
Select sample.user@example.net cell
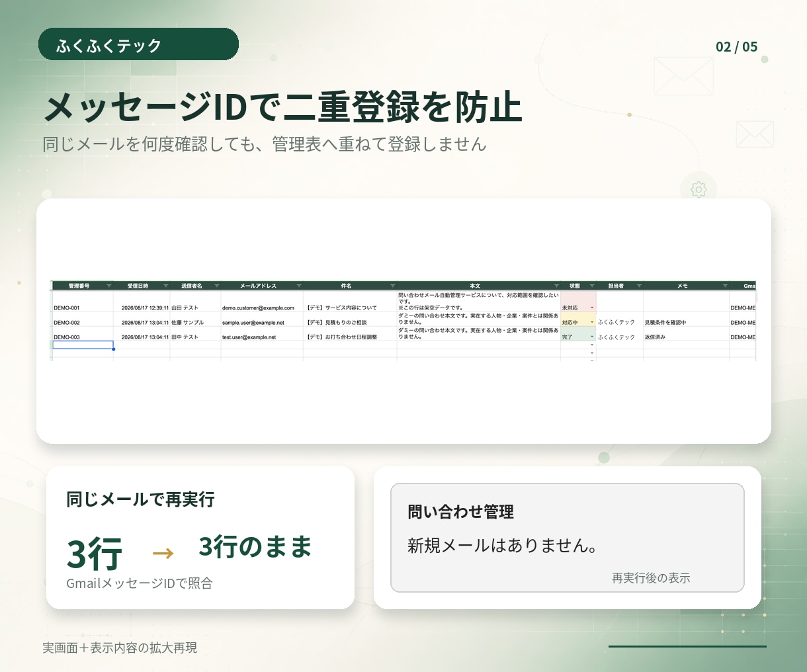pyautogui.click(x=262, y=319)
